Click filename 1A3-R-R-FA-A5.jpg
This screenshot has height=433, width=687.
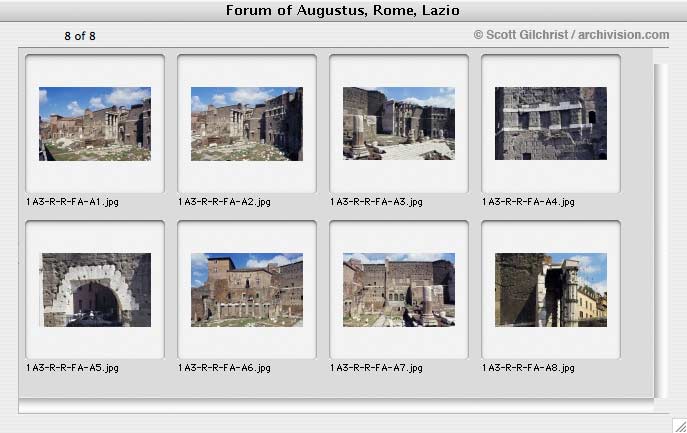click(72, 368)
